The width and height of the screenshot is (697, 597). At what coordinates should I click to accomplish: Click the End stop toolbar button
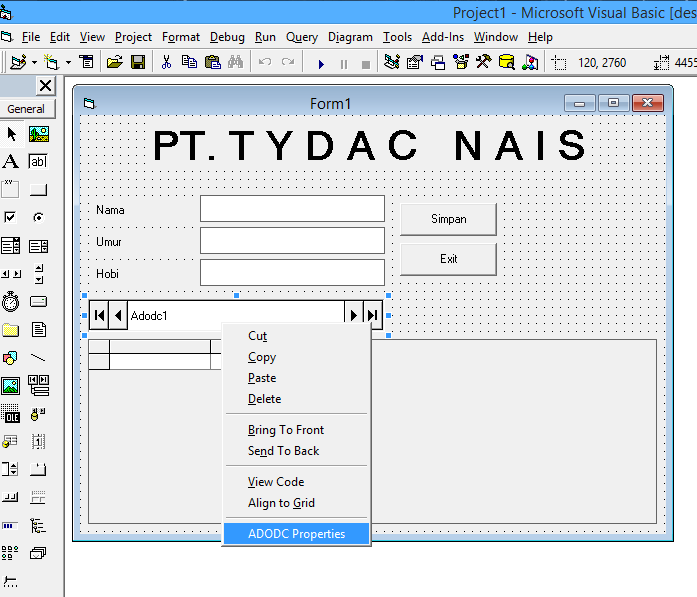(366, 65)
